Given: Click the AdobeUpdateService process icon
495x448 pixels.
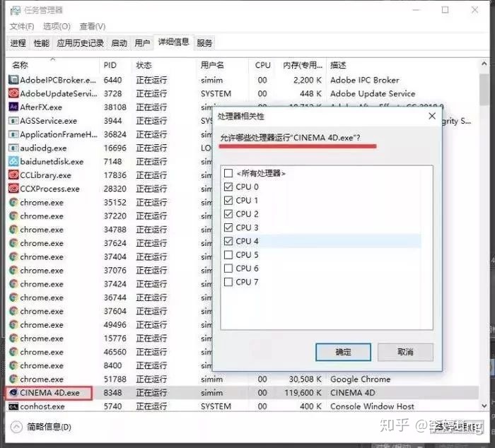Looking at the screenshot, I should 13,93.
